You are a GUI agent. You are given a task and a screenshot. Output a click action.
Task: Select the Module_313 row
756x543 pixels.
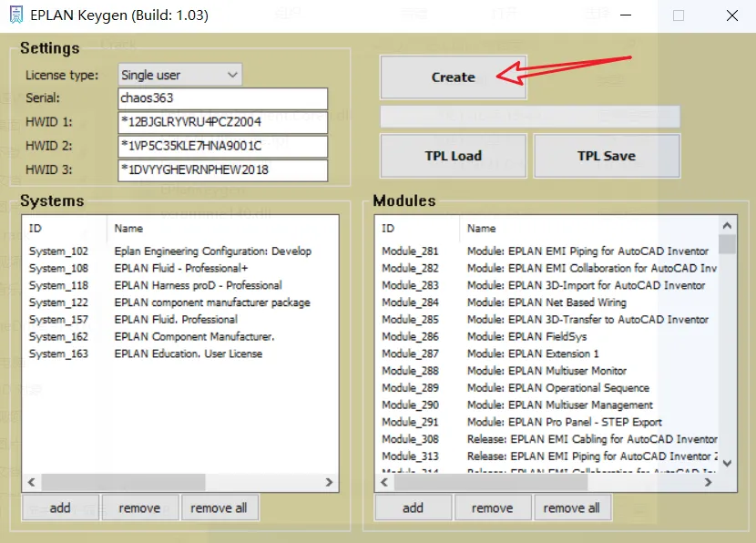point(547,456)
